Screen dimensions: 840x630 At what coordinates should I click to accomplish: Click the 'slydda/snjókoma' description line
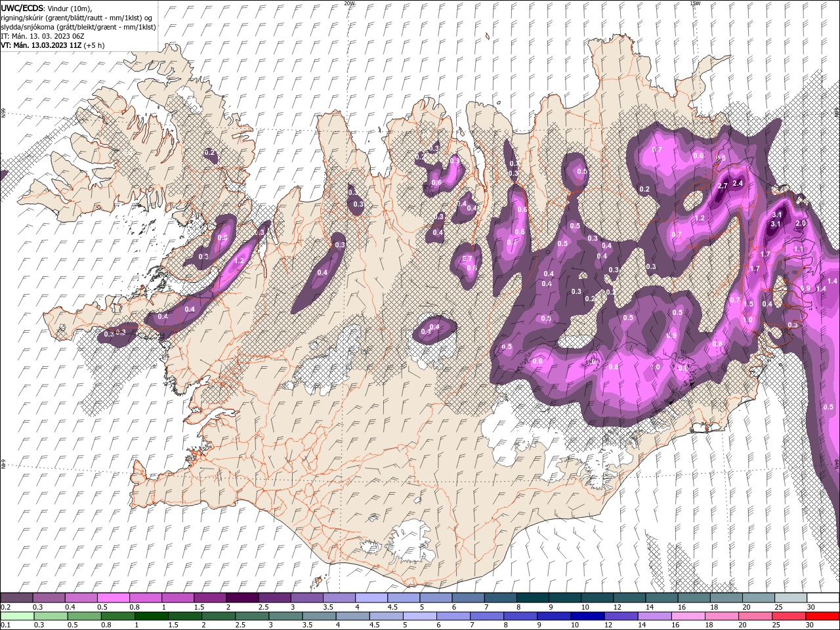77,27
